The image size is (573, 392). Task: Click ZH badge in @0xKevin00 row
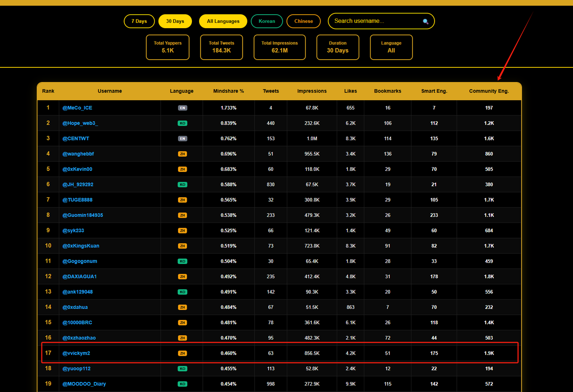(x=182, y=169)
